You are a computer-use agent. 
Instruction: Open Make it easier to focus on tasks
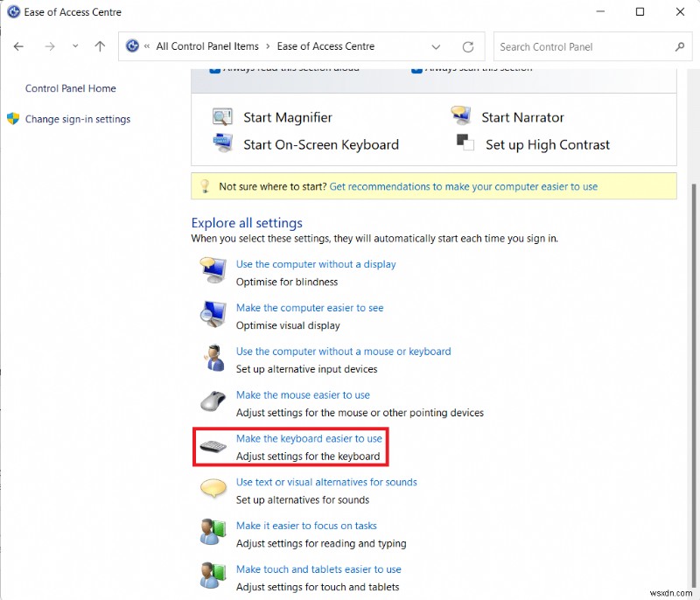[x=306, y=526]
